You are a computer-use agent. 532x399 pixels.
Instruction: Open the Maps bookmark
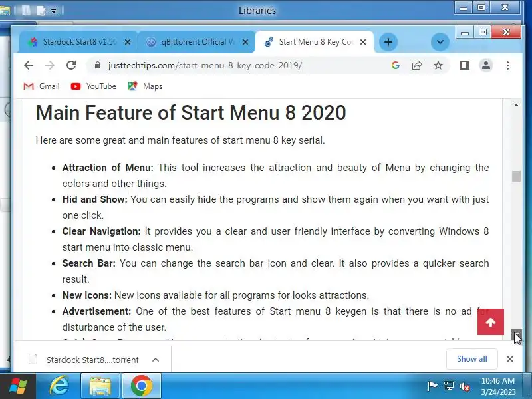tap(145, 86)
